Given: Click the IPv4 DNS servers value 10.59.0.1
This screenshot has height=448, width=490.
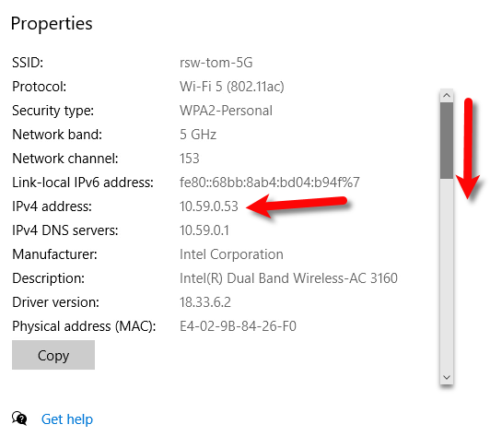Looking at the screenshot, I should click(x=204, y=230).
